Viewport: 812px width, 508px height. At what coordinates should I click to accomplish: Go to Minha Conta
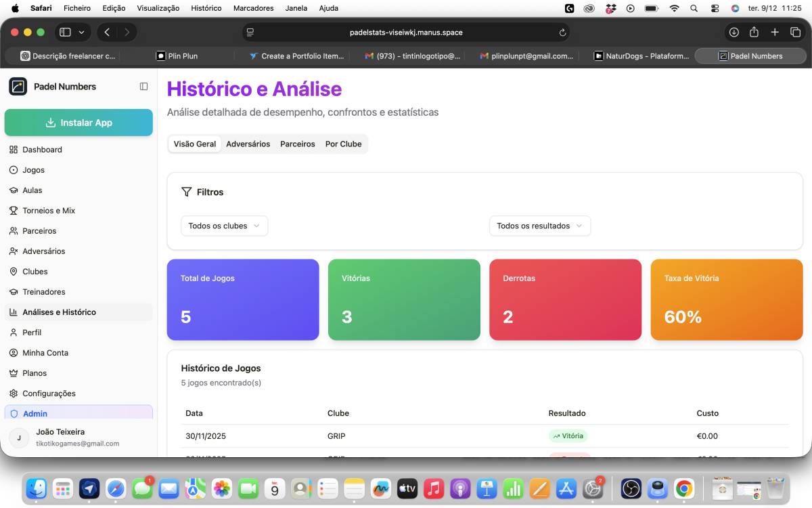pyautogui.click(x=78, y=353)
